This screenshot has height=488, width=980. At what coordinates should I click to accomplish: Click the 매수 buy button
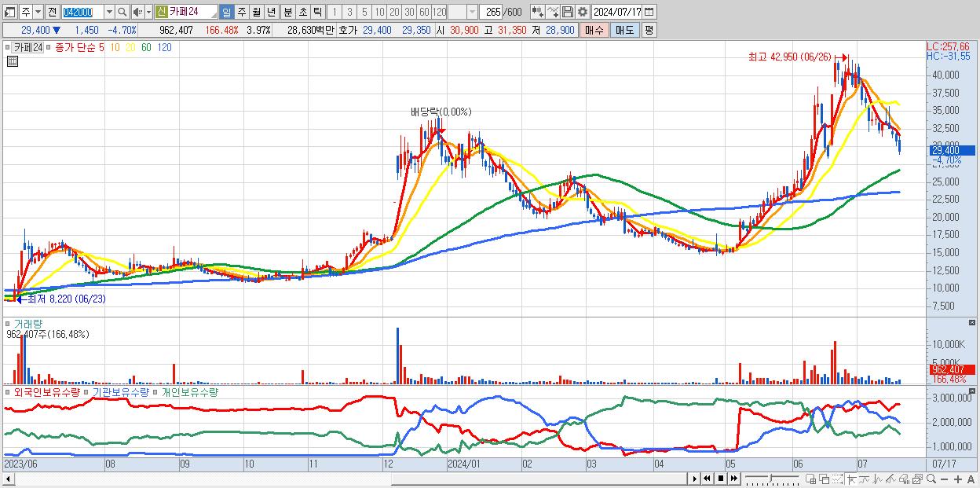coord(595,30)
